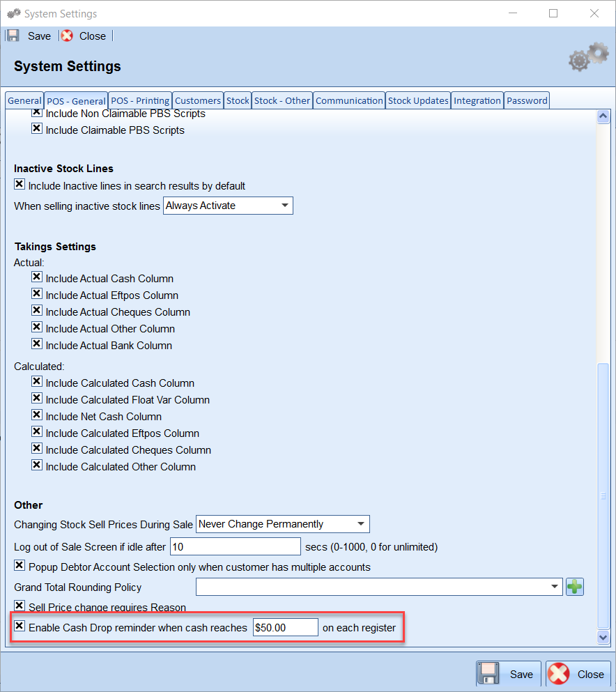Uncheck Include Actual Cash Column
This screenshot has width=616, height=692.
coord(37,277)
